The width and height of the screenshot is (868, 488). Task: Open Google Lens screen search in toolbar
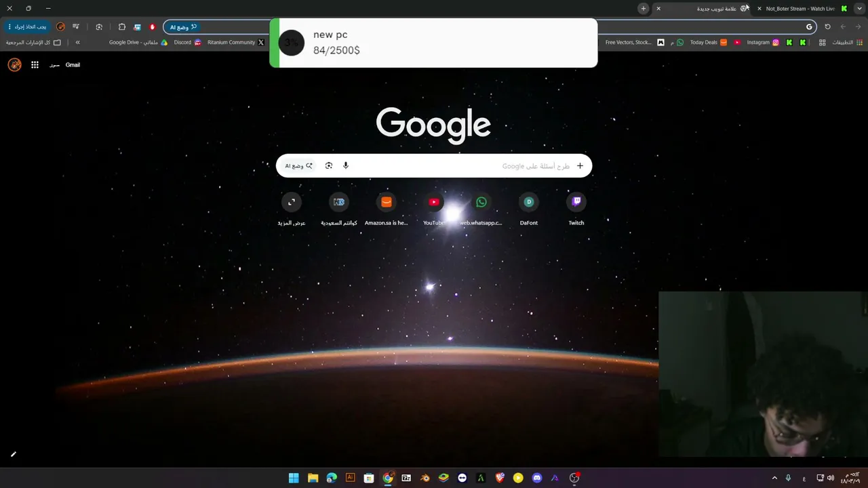(99, 27)
